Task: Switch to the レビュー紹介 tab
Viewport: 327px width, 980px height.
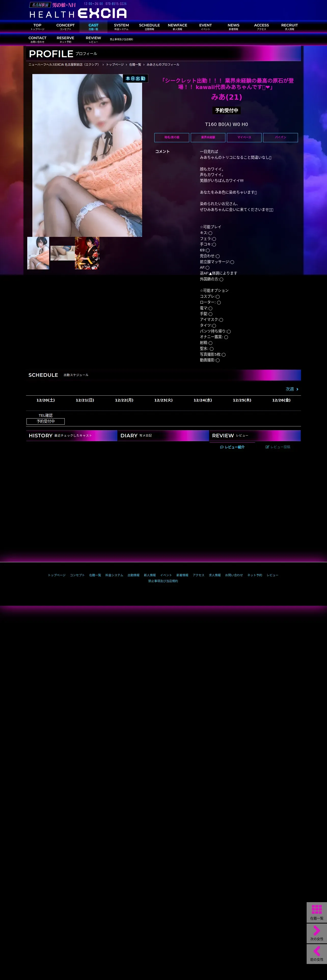Action: pos(232,447)
